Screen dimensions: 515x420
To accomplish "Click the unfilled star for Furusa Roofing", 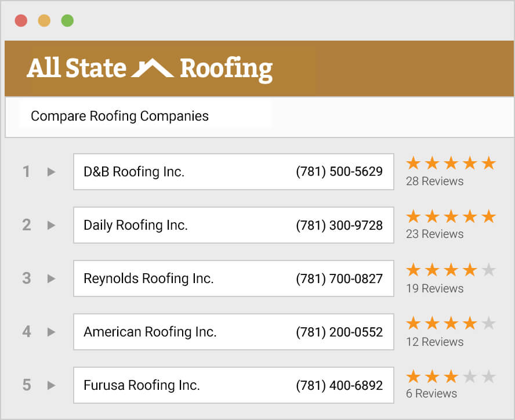I will pyautogui.click(x=470, y=376).
